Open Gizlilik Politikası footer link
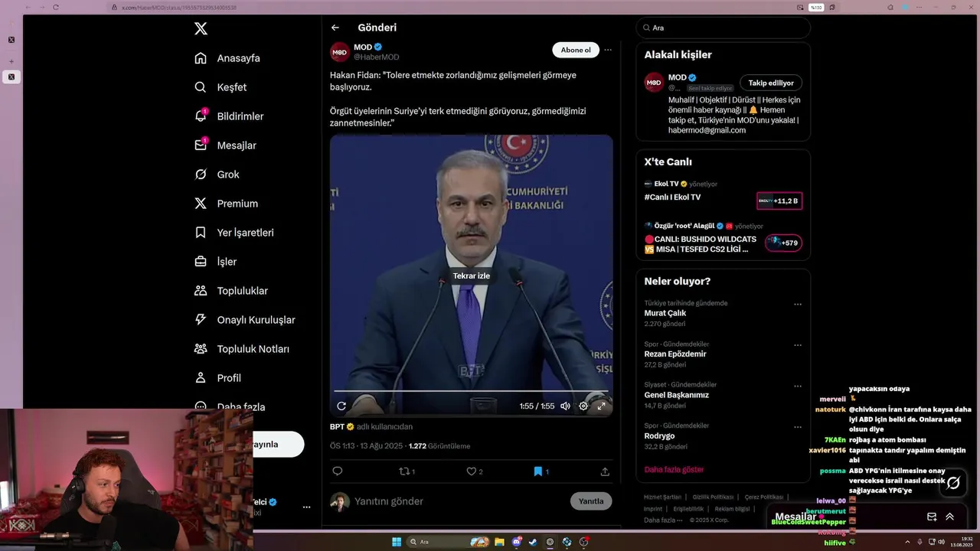 pyautogui.click(x=713, y=497)
